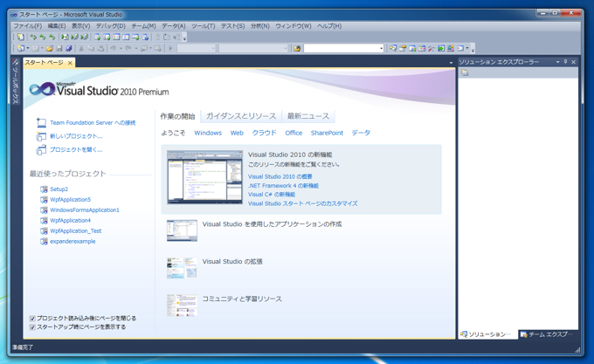Image resolution: width=594 pixels, height=364 pixels.
Task: Open the document tab list dropdown arrow
Action: [451, 63]
